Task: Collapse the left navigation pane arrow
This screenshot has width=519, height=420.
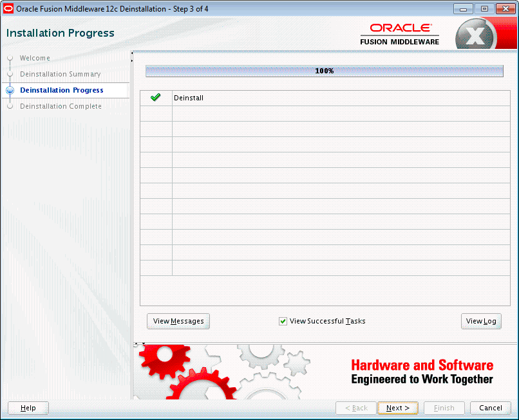Action: tap(132, 53)
